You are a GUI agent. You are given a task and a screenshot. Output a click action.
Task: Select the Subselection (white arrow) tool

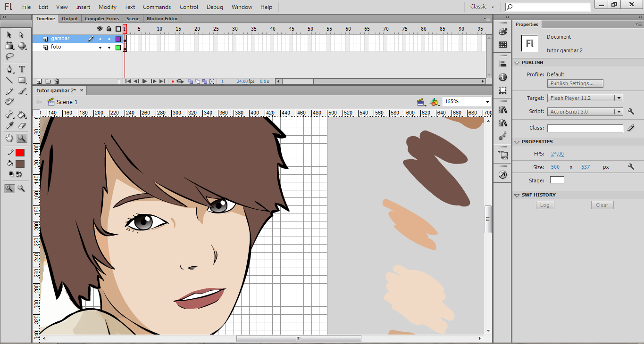(22, 35)
